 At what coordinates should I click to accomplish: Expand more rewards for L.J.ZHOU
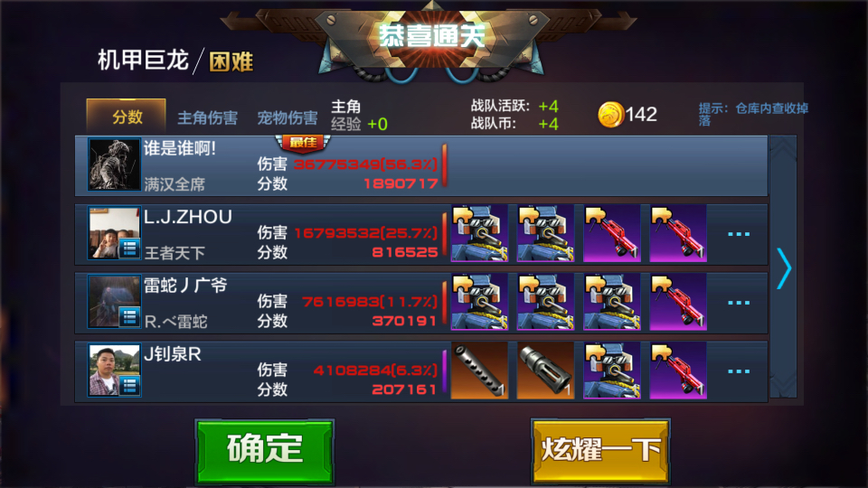[739, 234]
